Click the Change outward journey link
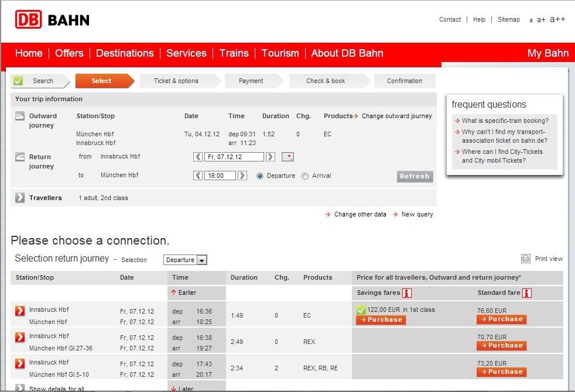This screenshot has width=575, height=392. point(397,116)
